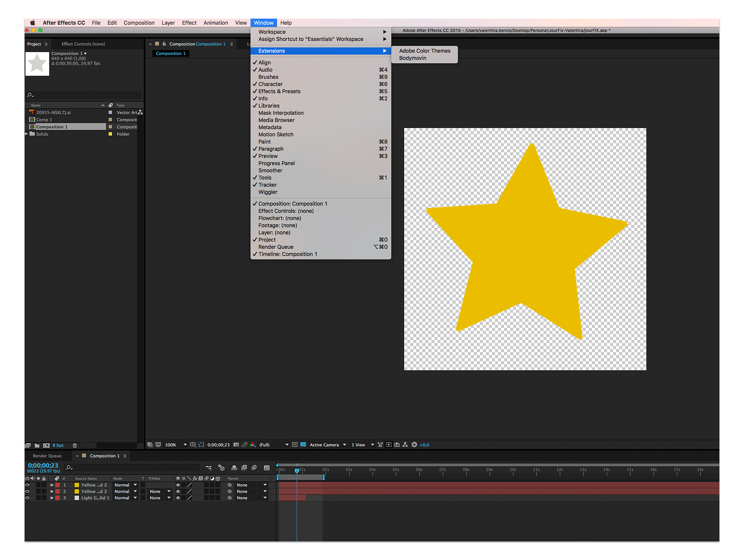Image resolution: width=744 pixels, height=560 pixels.
Task: Toggle visibility of Light Gray Solid layer
Action: click(27, 498)
